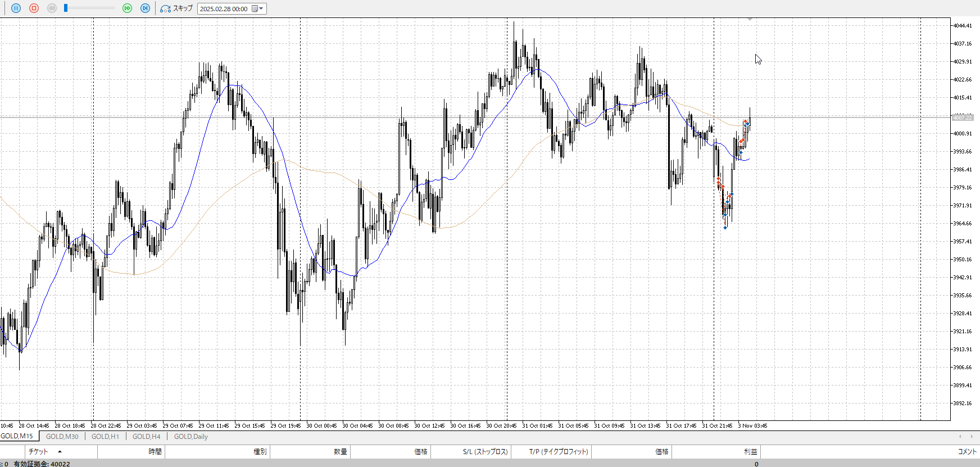Click the skip date field 2025.02.28 00:00
Image resolution: width=980 pixels, height=467 pixels.
click(224, 9)
